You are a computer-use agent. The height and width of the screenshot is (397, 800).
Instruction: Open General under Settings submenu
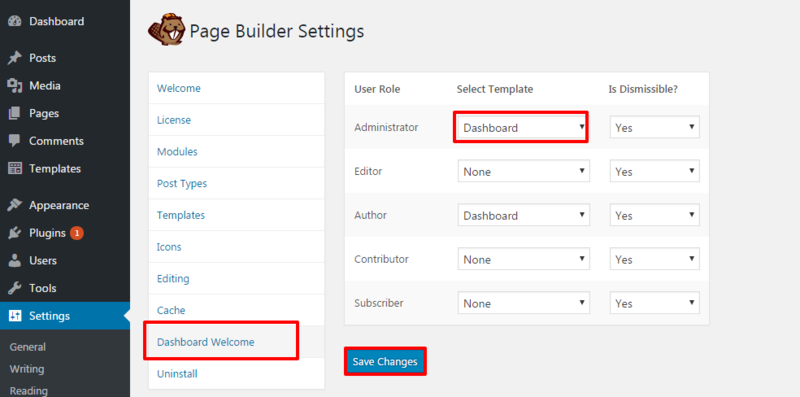28,347
